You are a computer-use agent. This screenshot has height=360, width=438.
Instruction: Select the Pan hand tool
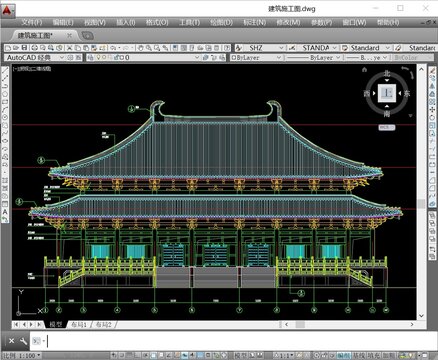tap(141, 48)
